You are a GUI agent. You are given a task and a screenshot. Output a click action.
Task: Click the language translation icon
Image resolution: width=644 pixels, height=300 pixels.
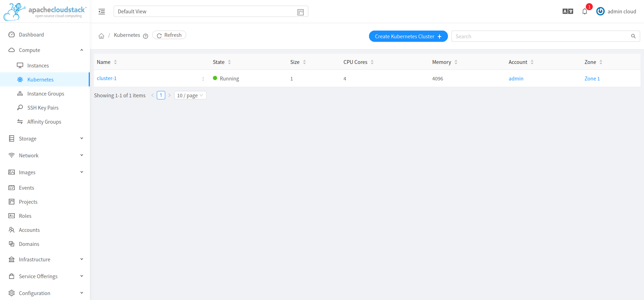(568, 12)
